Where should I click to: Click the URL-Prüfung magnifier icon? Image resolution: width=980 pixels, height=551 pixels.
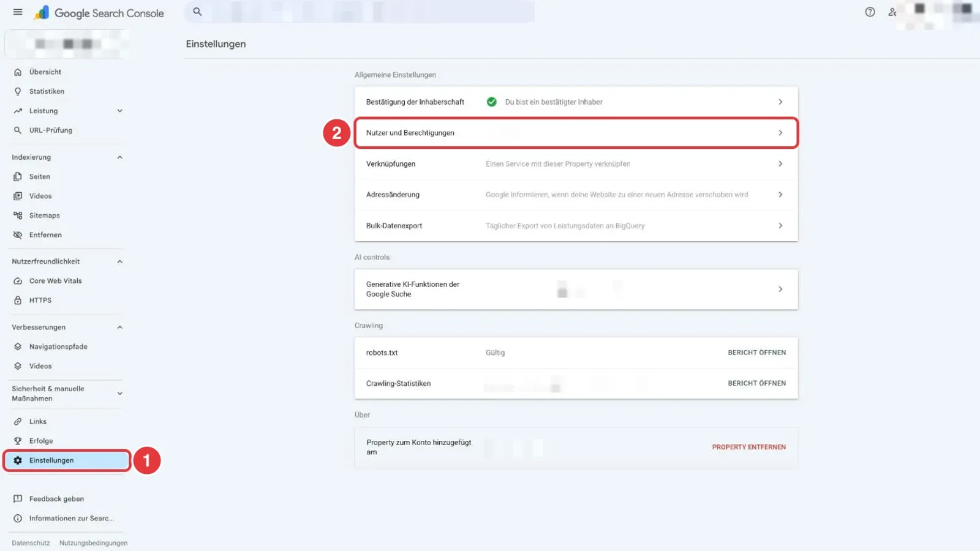pos(18,130)
